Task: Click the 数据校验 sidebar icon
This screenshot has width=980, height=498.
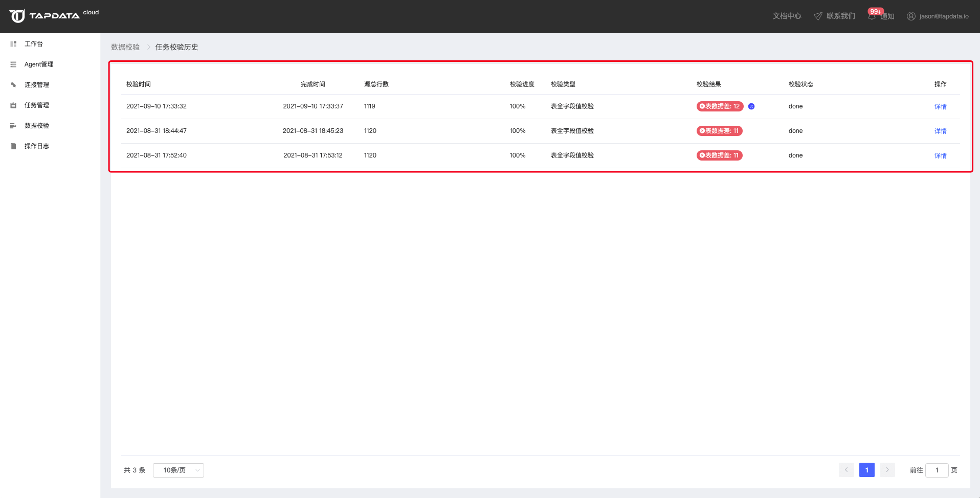Action: tap(13, 126)
